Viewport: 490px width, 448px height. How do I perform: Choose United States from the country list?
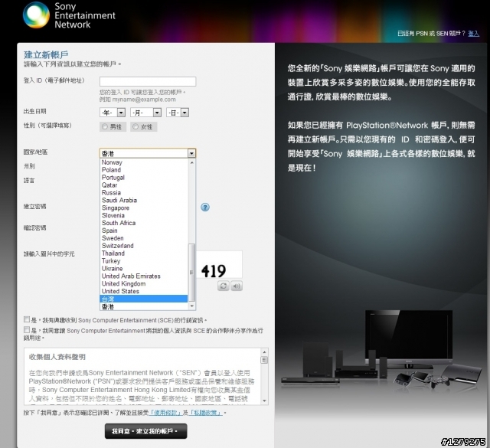coord(144,291)
